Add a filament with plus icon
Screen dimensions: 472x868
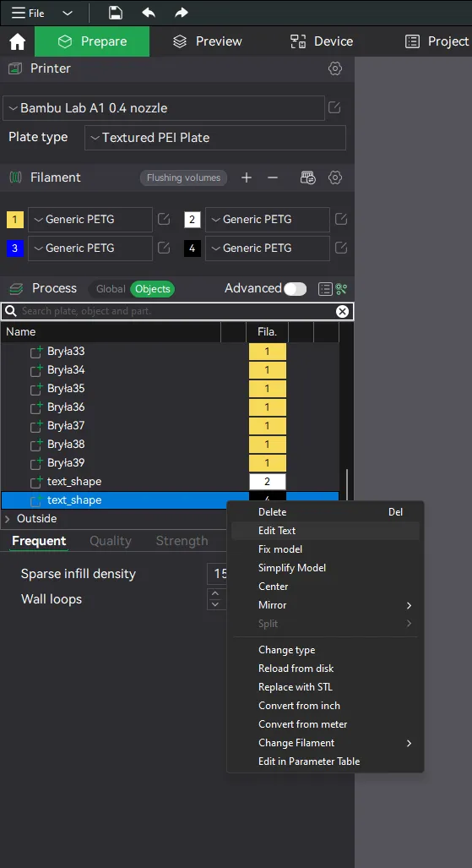[247, 177]
